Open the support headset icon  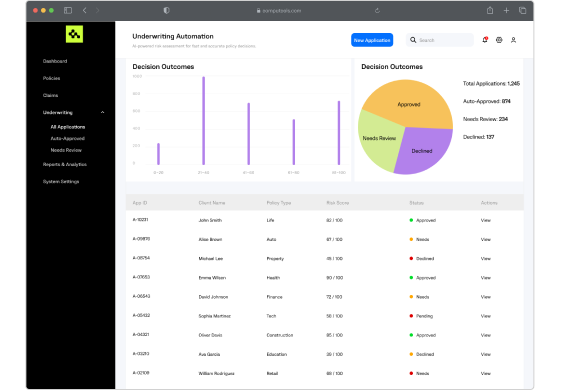click(x=499, y=40)
